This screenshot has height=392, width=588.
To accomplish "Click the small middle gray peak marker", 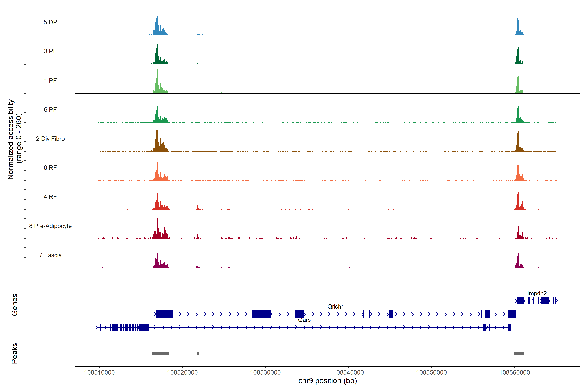I will pos(198,353).
